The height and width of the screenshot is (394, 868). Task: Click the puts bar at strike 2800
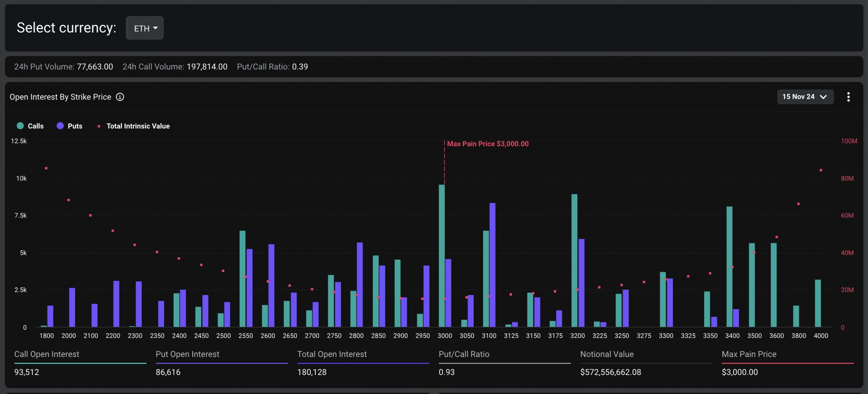(x=360, y=284)
